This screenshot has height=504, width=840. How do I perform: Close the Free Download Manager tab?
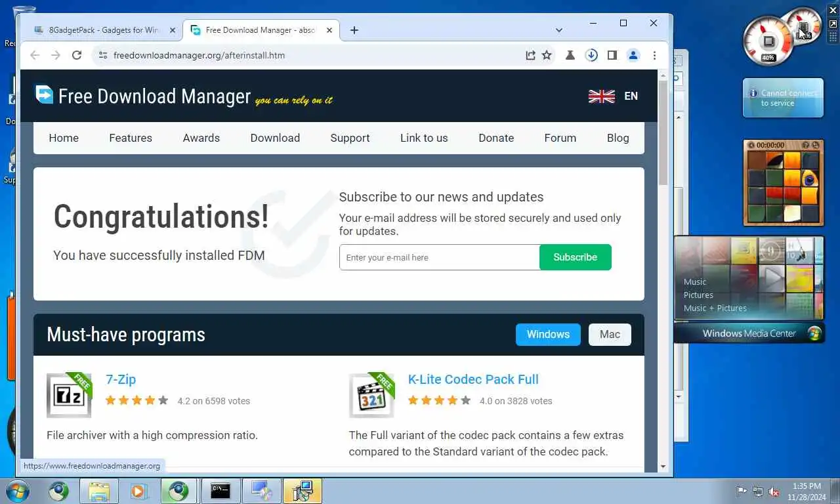point(329,30)
